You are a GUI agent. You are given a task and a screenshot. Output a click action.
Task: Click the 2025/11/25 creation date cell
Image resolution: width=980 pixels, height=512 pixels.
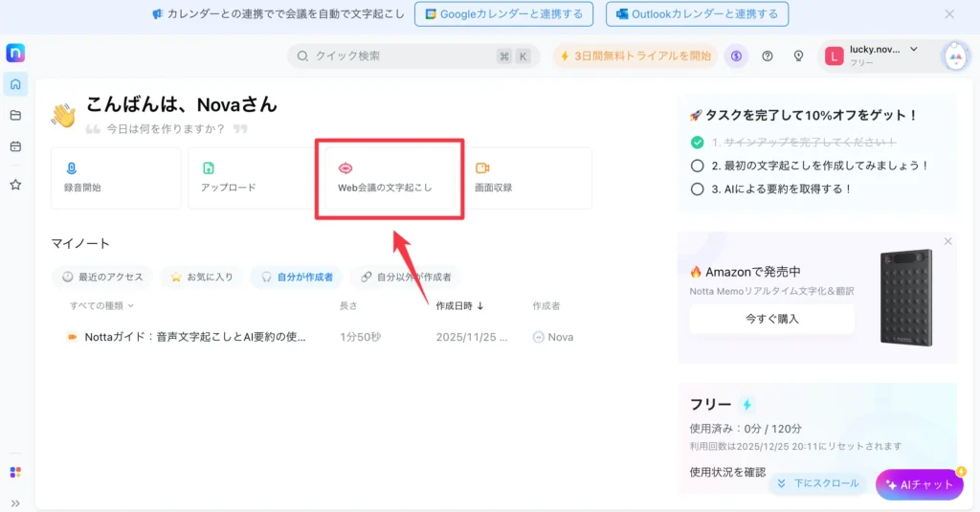pos(472,337)
